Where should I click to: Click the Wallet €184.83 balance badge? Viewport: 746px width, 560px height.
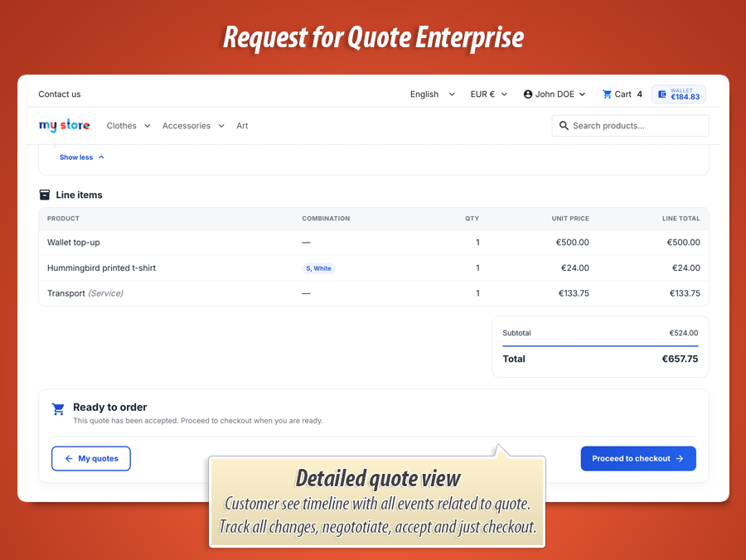pos(678,94)
